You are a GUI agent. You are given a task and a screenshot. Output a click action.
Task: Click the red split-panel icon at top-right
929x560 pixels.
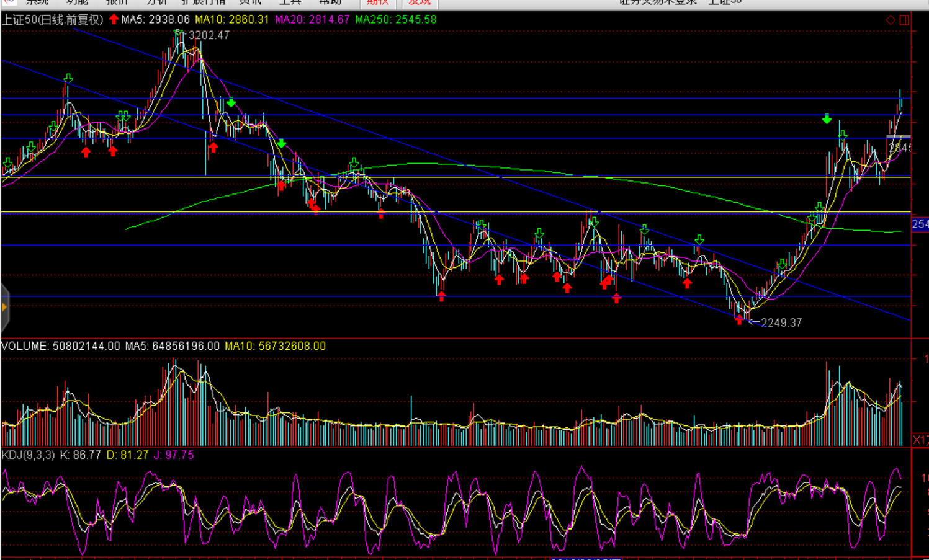coord(904,20)
